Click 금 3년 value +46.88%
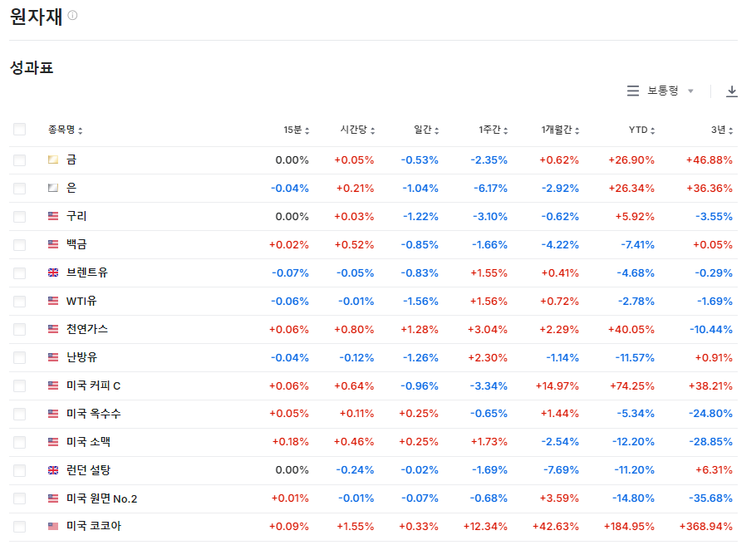 pos(709,160)
